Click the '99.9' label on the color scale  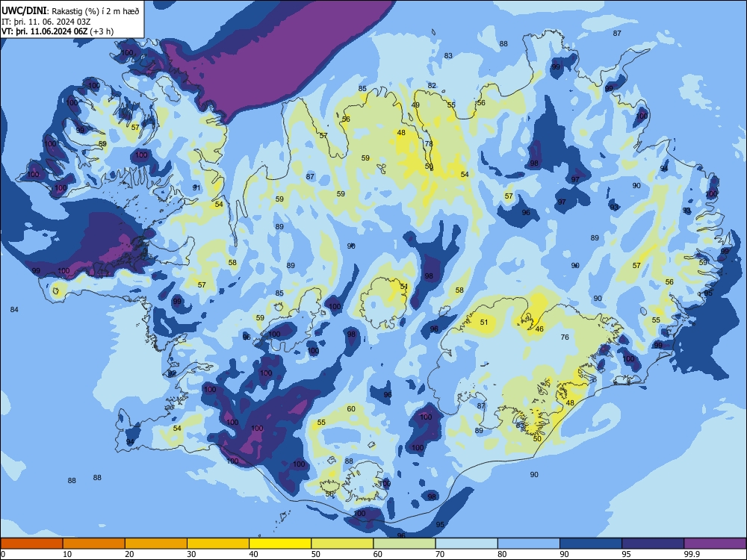(x=691, y=554)
